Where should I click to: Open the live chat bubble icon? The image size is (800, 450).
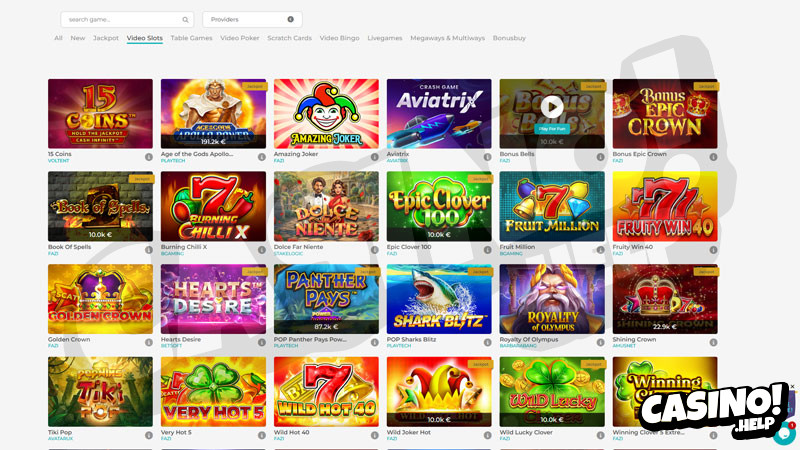pyautogui.click(x=784, y=433)
